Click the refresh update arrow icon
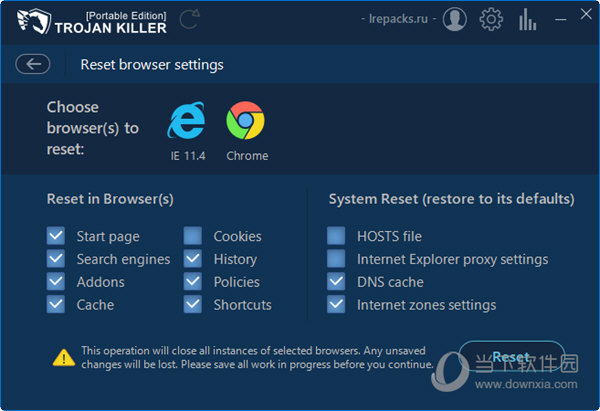Image resolution: width=600 pixels, height=411 pixels. pyautogui.click(x=190, y=20)
